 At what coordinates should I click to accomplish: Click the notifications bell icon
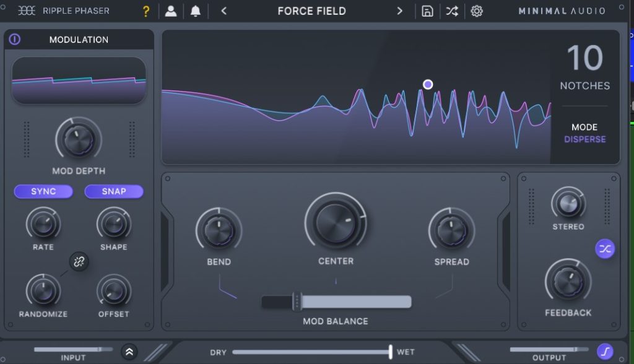(196, 11)
